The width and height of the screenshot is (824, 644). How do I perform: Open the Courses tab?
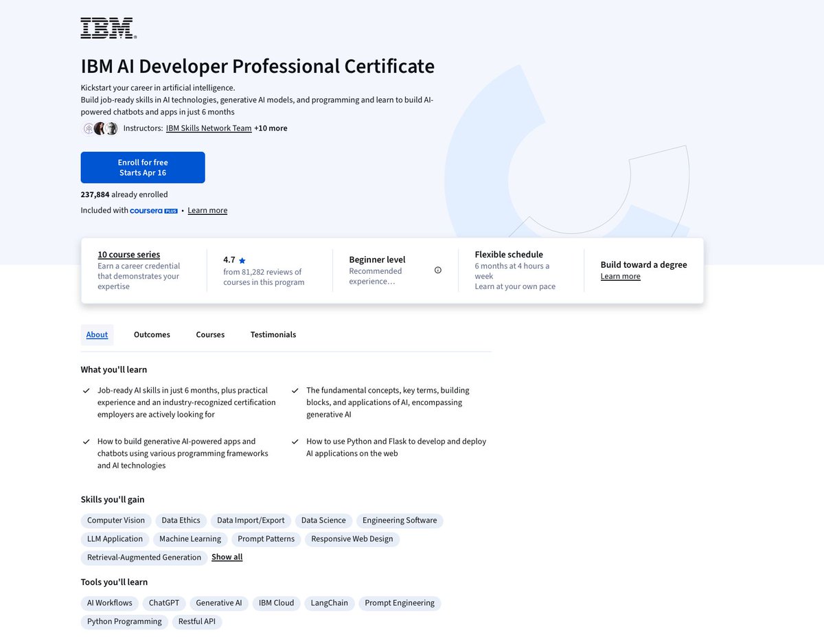coord(210,334)
